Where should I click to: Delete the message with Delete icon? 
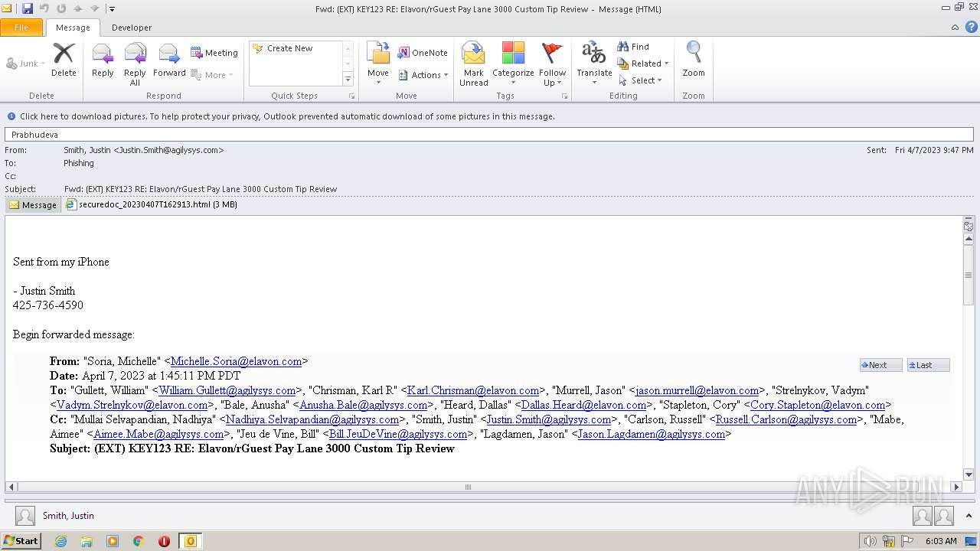(x=64, y=60)
